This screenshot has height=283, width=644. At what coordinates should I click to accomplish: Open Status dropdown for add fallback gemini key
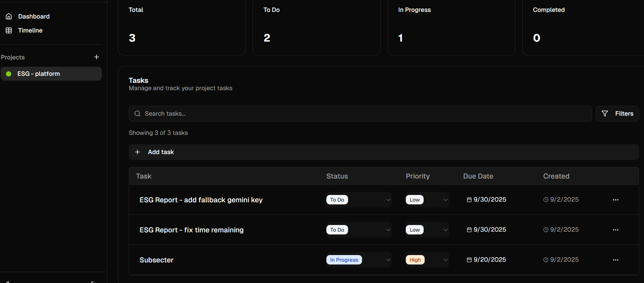coord(359,200)
